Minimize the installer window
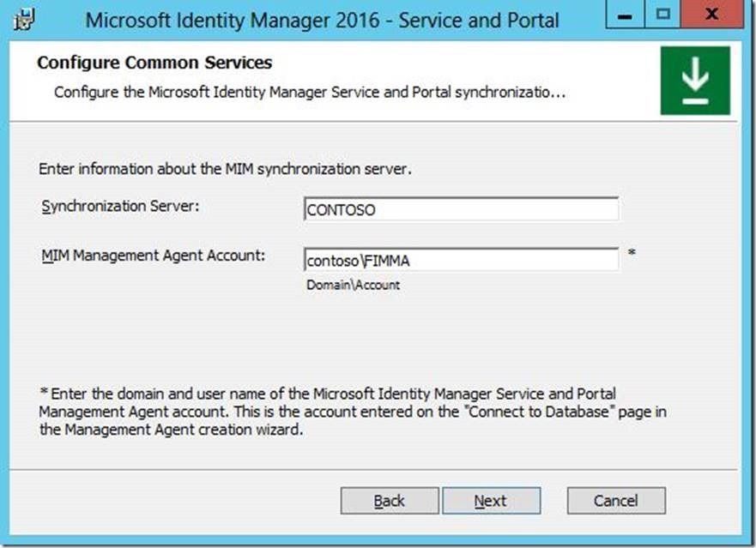The height and width of the screenshot is (548, 756). pos(626,16)
